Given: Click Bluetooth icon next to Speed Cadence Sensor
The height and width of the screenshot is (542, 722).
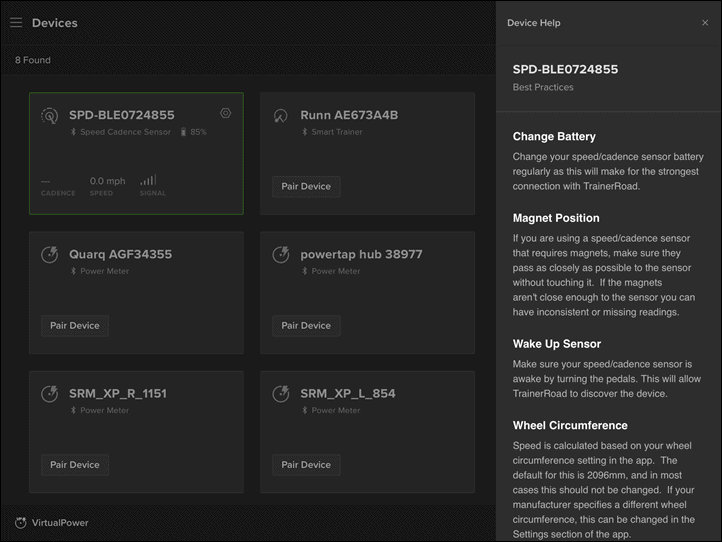Looking at the screenshot, I should pos(73,132).
